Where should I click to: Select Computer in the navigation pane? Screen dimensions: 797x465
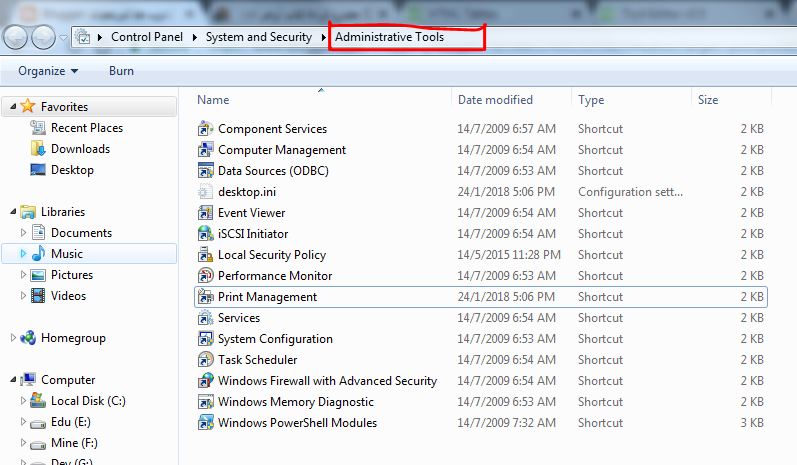pyautogui.click(x=68, y=380)
